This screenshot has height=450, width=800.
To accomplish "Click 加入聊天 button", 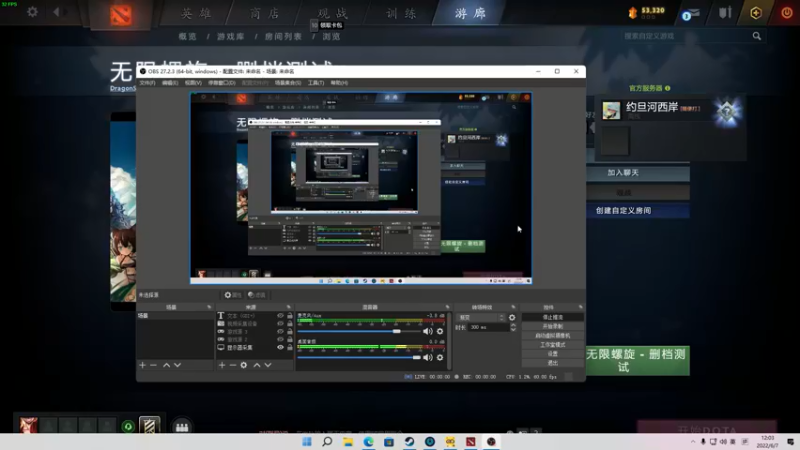I will click(638, 172).
